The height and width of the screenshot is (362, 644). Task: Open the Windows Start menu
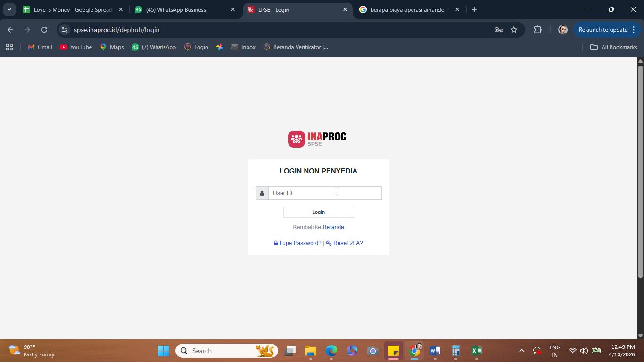point(164,351)
